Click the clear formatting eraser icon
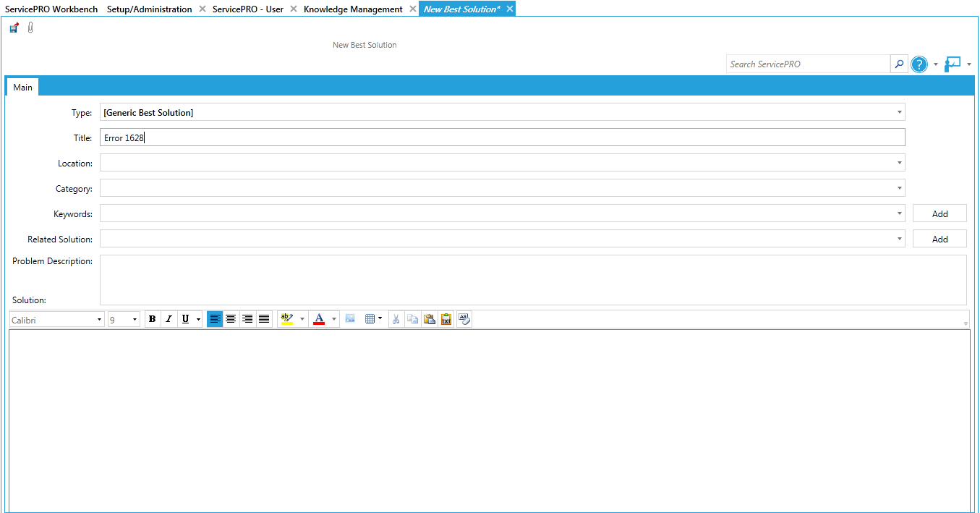The width and height of the screenshot is (980, 513). 464,319
